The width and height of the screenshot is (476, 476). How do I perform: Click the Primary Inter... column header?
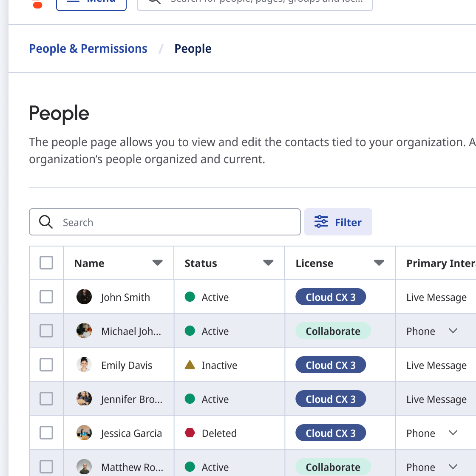click(441, 263)
